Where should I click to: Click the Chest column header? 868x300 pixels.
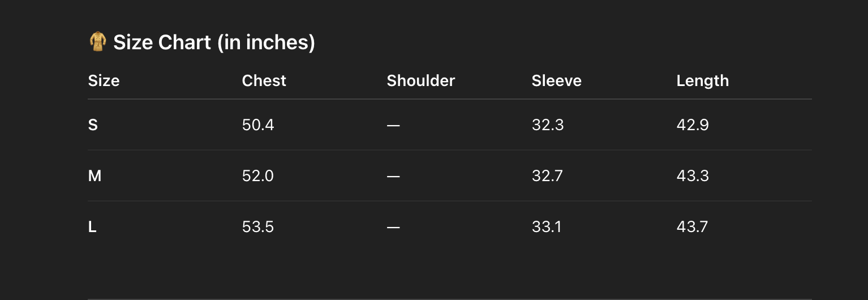tap(264, 80)
